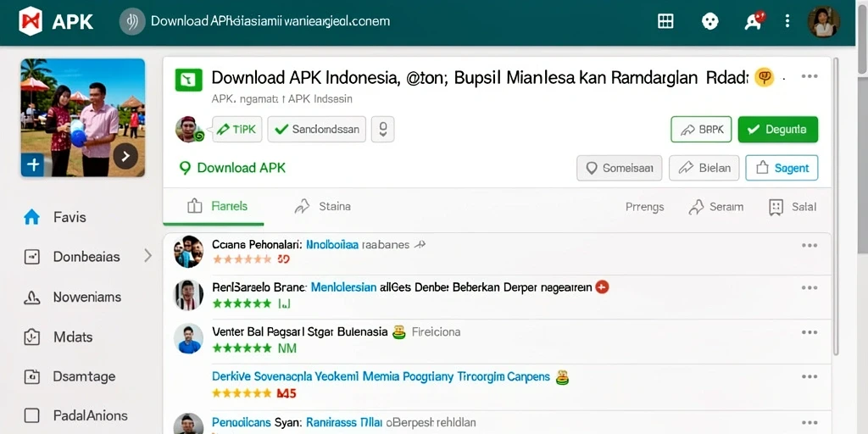Image resolution: width=868 pixels, height=434 pixels.
Task: Click the Salal option with the chat icon
Action: point(793,207)
